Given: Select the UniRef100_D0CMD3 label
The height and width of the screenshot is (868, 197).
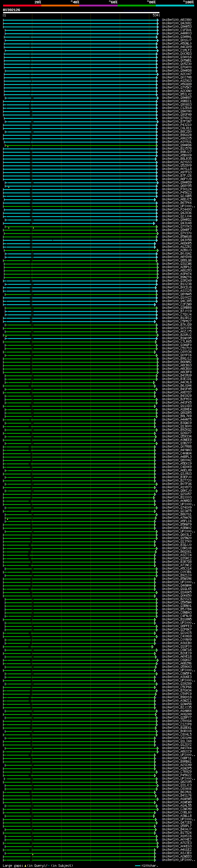Looking at the screenshot, I should (x=176, y=54).
